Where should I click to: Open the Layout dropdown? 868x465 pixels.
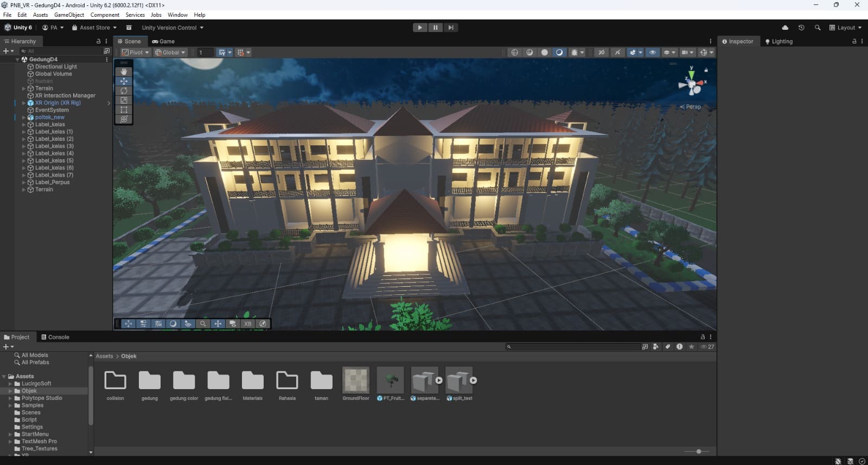point(845,28)
